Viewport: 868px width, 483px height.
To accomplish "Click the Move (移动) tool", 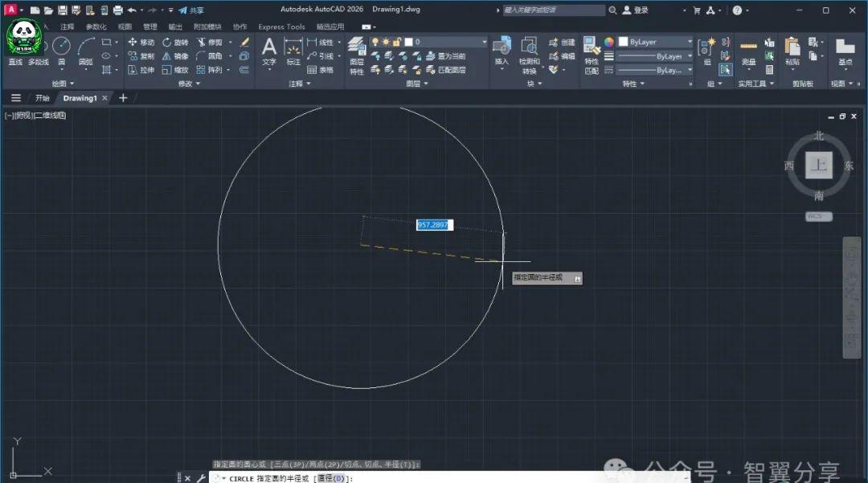I will point(141,42).
